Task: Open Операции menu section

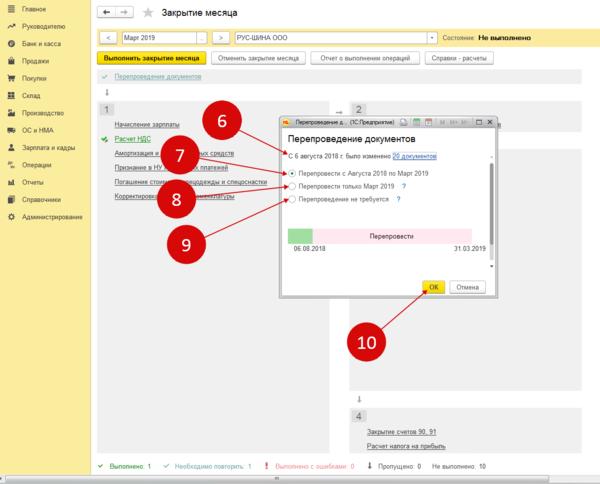Action: point(36,165)
